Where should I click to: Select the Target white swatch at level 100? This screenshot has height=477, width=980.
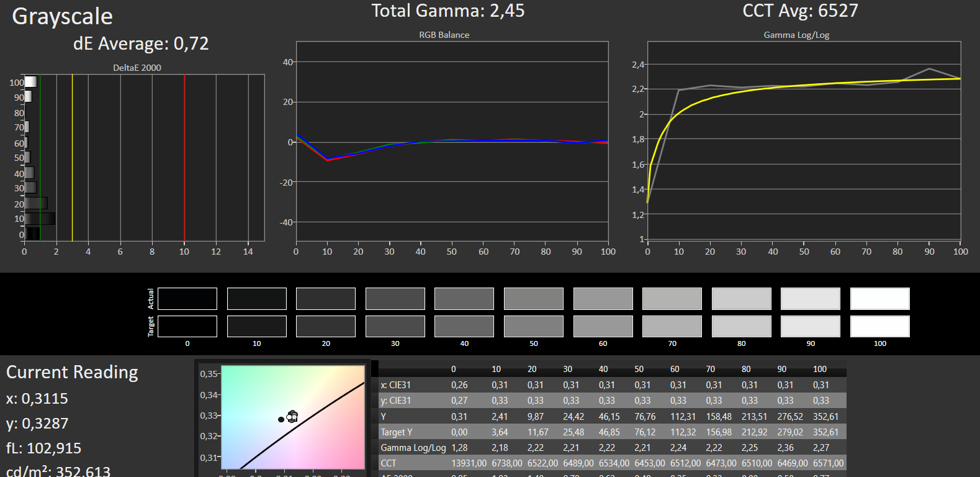pos(880,327)
